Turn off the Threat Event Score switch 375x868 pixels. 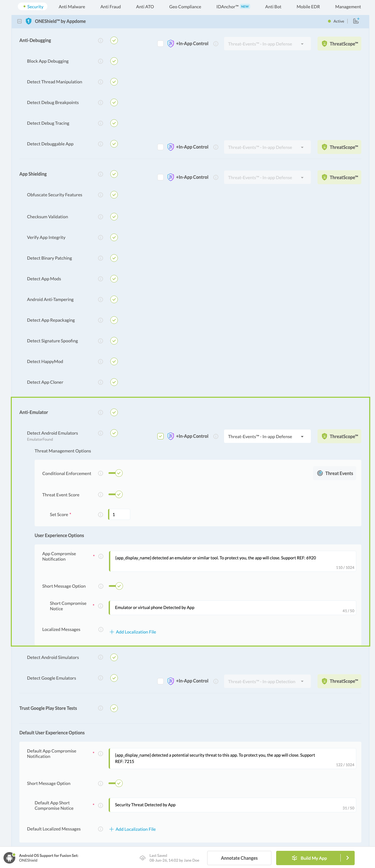(115, 495)
